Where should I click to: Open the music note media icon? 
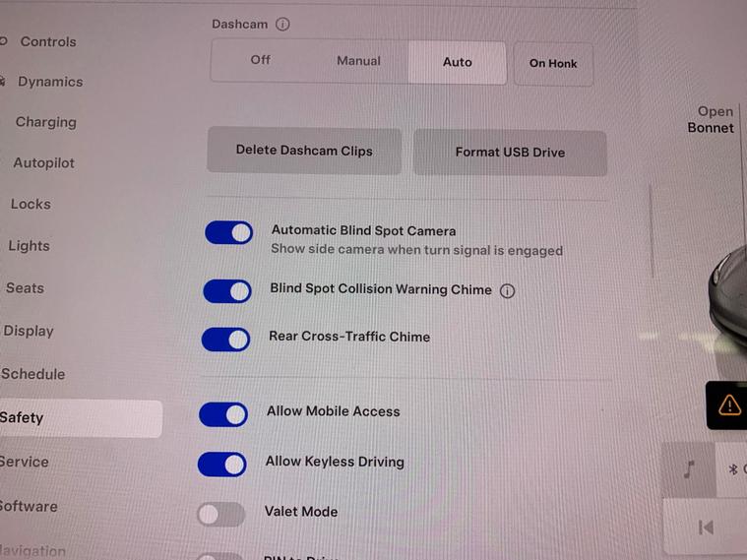pos(689,469)
